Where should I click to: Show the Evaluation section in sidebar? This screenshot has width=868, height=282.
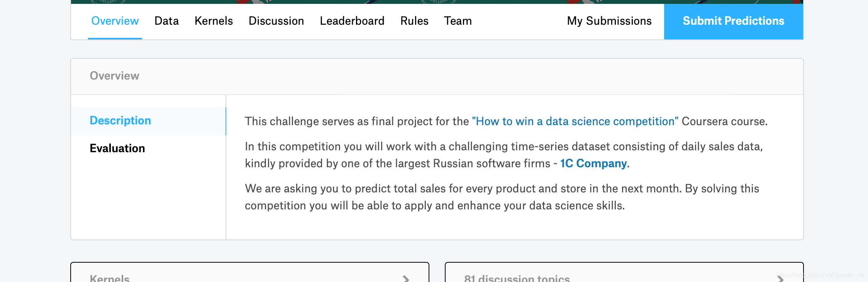[x=117, y=148]
